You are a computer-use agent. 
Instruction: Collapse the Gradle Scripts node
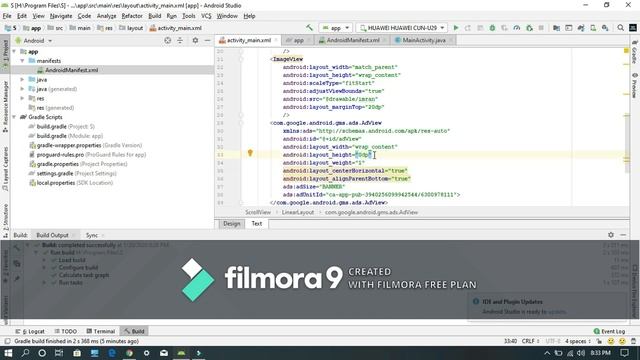15,117
